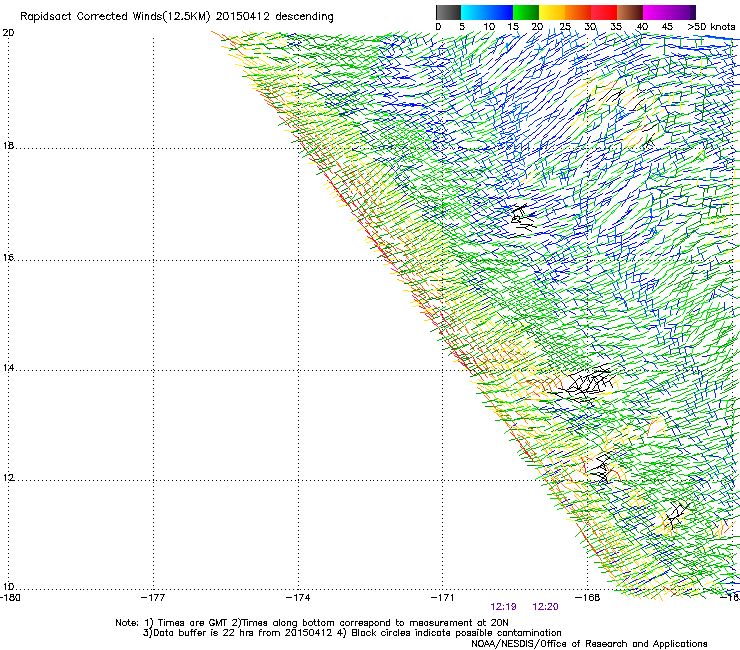The height and width of the screenshot is (650, 740).
Task: Click the brown 35–40 knots legend segment
Action: [630, 12]
